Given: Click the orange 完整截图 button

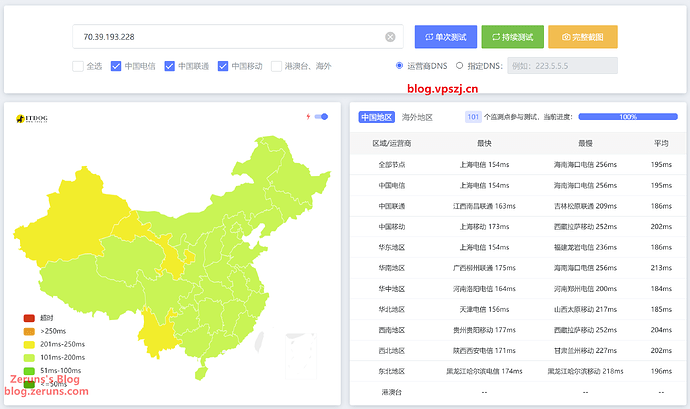Looking at the screenshot, I should tap(582, 37).
